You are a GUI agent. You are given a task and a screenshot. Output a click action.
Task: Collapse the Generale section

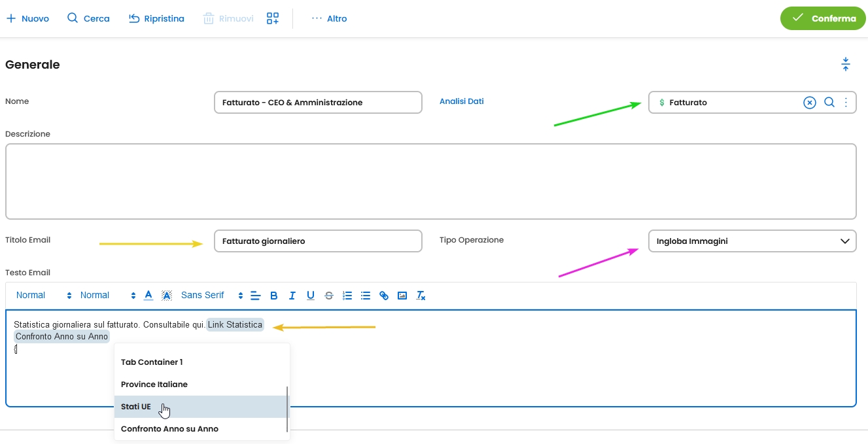click(x=845, y=64)
